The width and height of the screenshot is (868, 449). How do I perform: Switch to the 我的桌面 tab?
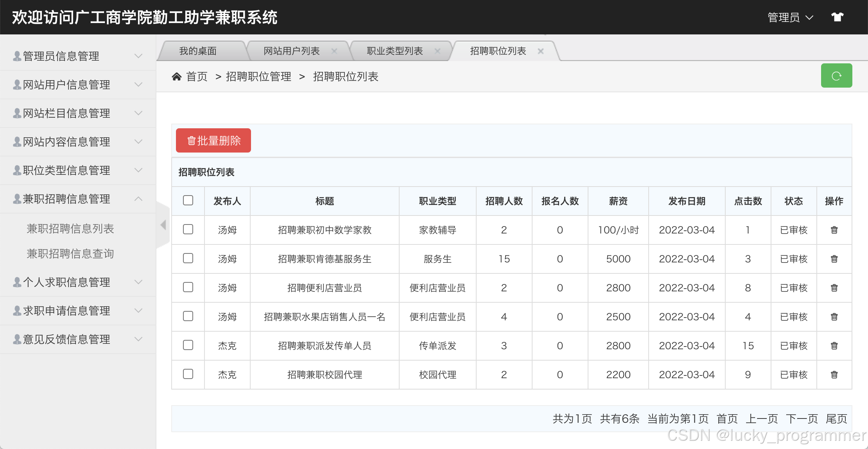[198, 51]
